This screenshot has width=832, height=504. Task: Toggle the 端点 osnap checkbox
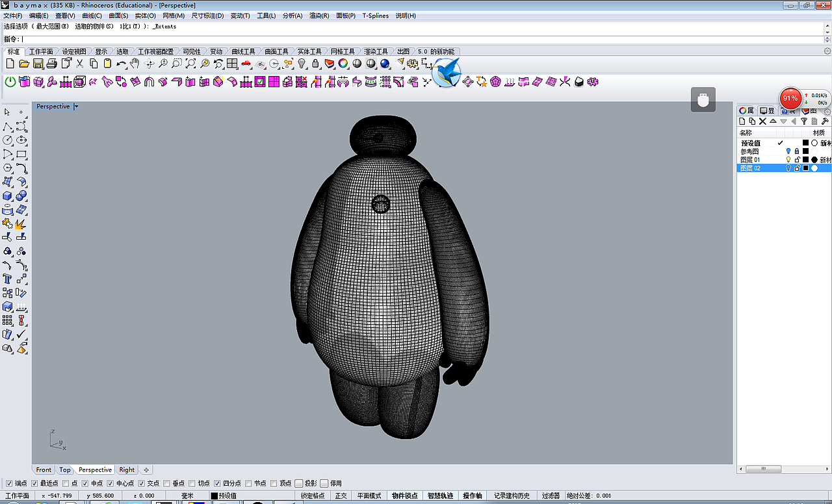pyautogui.click(x=9, y=483)
